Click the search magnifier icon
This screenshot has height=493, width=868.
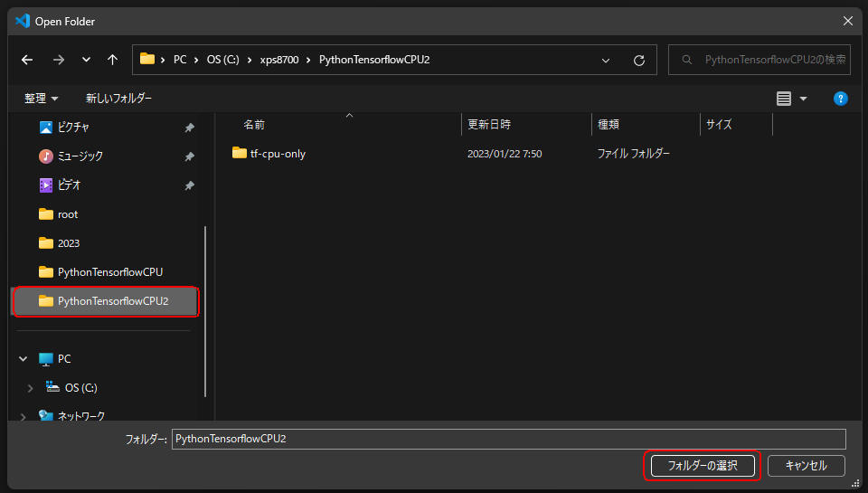(x=686, y=60)
